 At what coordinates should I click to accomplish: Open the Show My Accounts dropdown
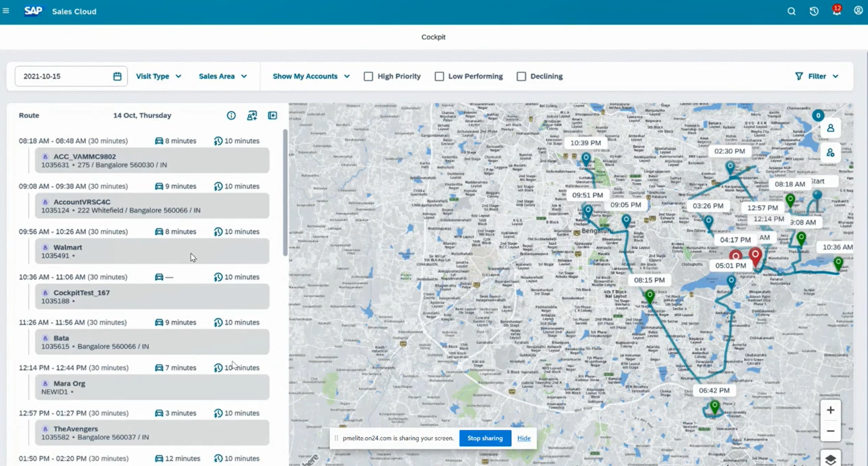coord(311,76)
